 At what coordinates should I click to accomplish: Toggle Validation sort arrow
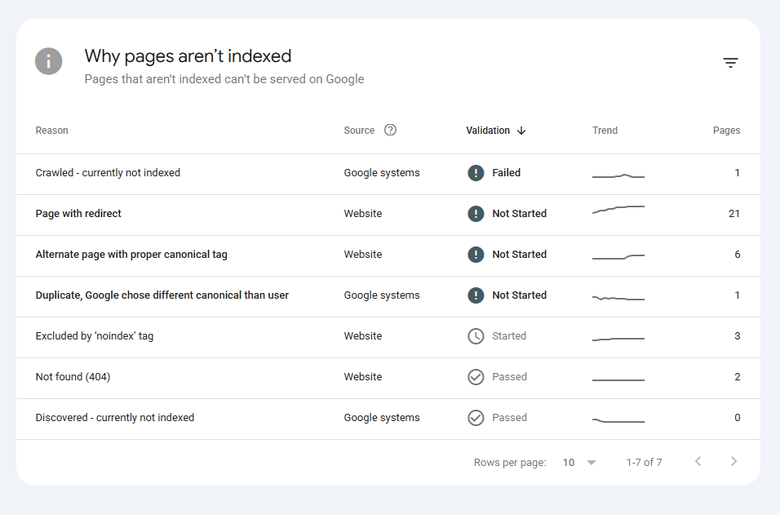[521, 130]
